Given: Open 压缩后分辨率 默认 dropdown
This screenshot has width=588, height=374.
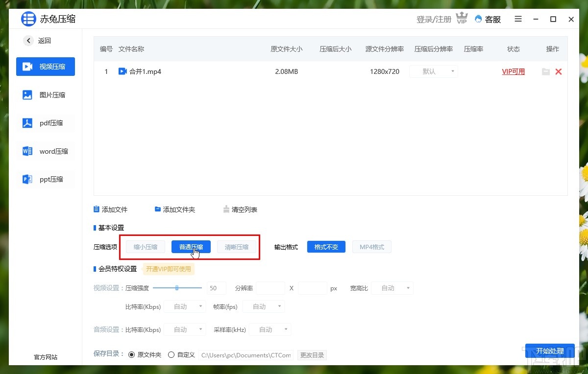Looking at the screenshot, I should pyautogui.click(x=434, y=71).
